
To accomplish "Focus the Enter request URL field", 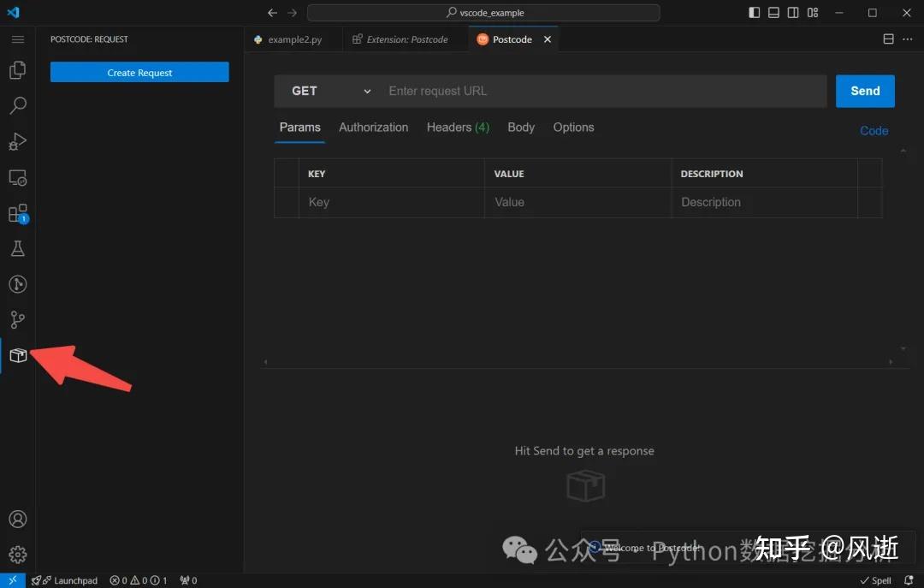I will pyautogui.click(x=604, y=91).
